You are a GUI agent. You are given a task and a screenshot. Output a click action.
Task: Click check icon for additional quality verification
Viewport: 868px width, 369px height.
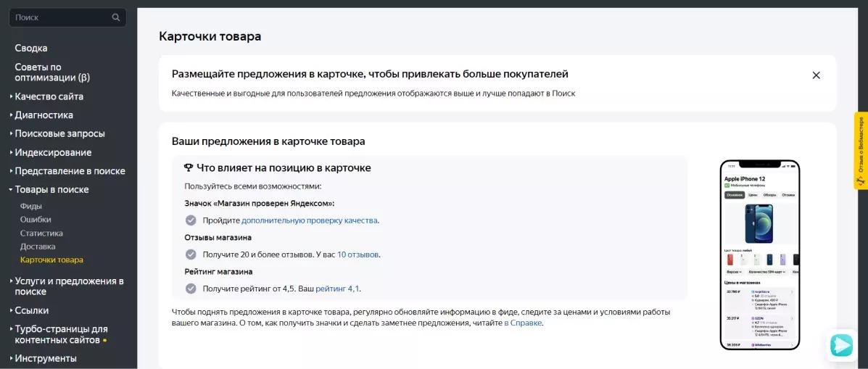[x=191, y=220]
